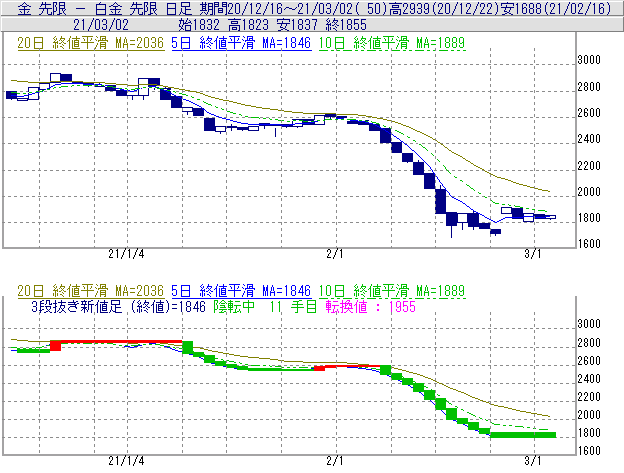Screen dimensions: 624x473
Task: Click the label '3段抜き新値足 (終値)=1846'
Action: pos(119,307)
